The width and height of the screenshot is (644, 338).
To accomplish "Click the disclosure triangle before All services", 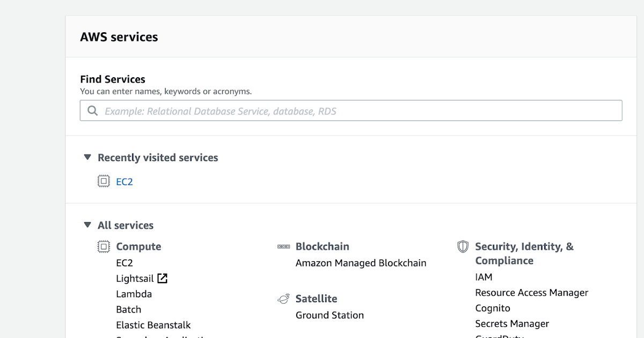I will 87,225.
